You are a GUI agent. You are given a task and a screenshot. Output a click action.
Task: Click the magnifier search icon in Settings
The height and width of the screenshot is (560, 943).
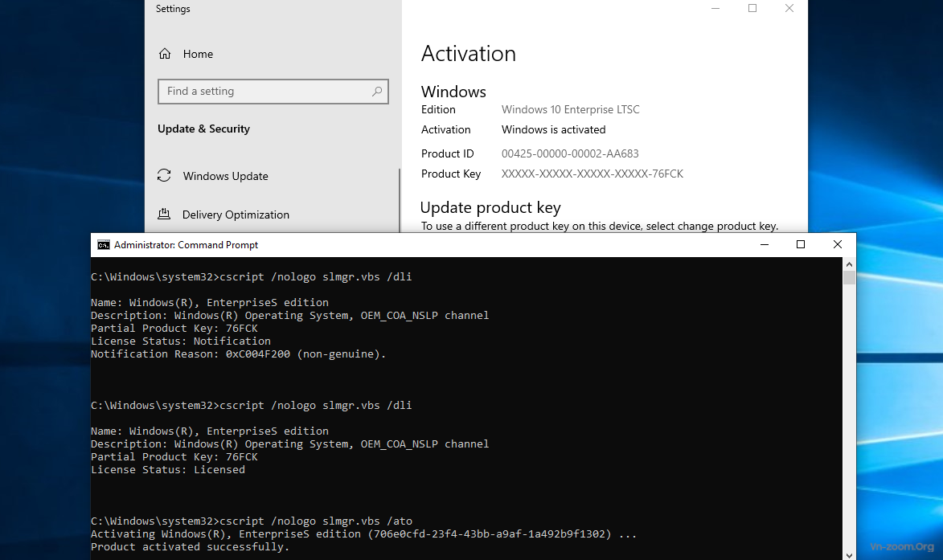coord(376,92)
